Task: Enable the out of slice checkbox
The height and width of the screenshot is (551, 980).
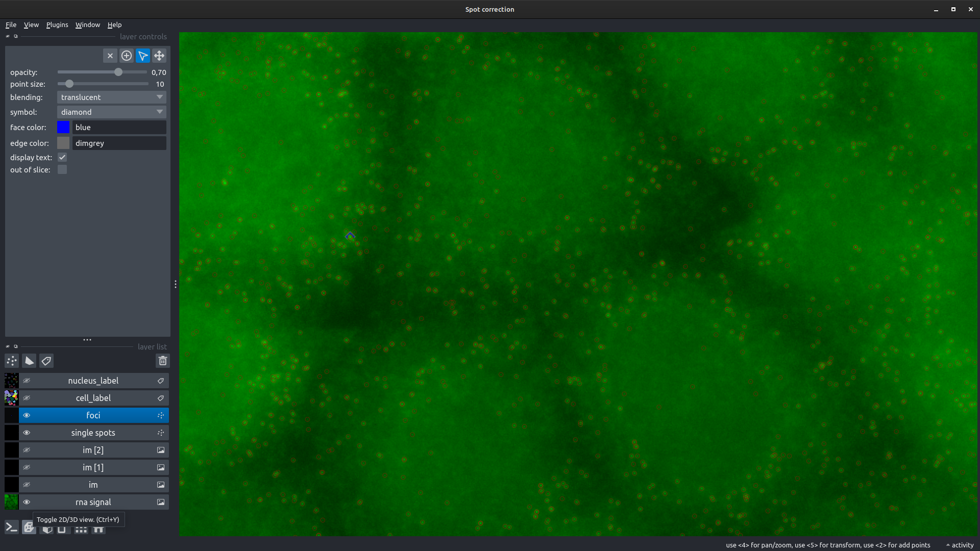Action: (62, 170)
